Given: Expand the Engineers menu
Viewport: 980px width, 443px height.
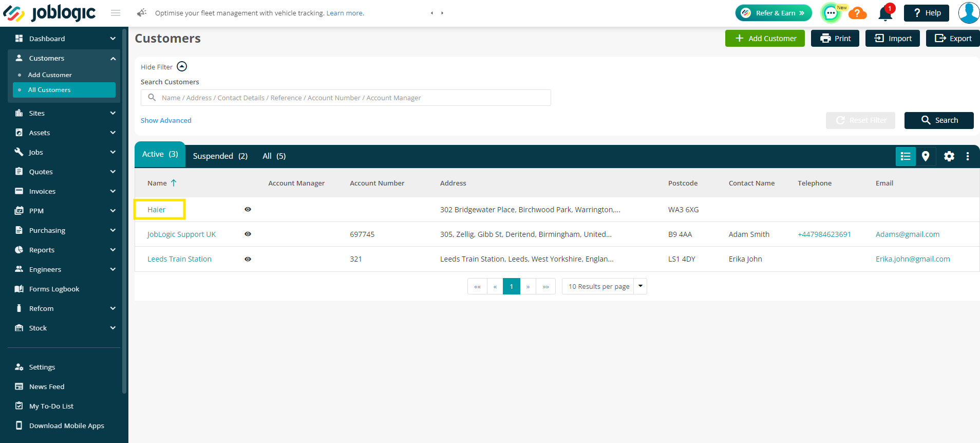Looking at the screenshot, I should click(x=112, y=269).
